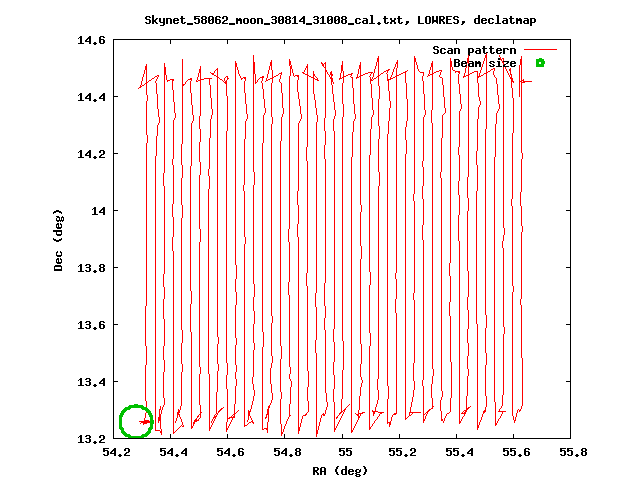Click the 'RA (deg)' axis label
Viewport: 640px width, 480px height.
340,471
